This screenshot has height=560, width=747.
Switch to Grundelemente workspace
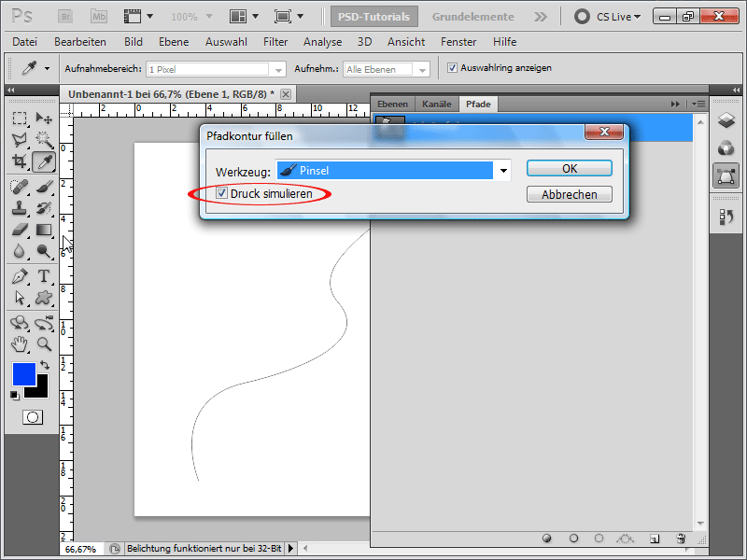click(472, 17)
